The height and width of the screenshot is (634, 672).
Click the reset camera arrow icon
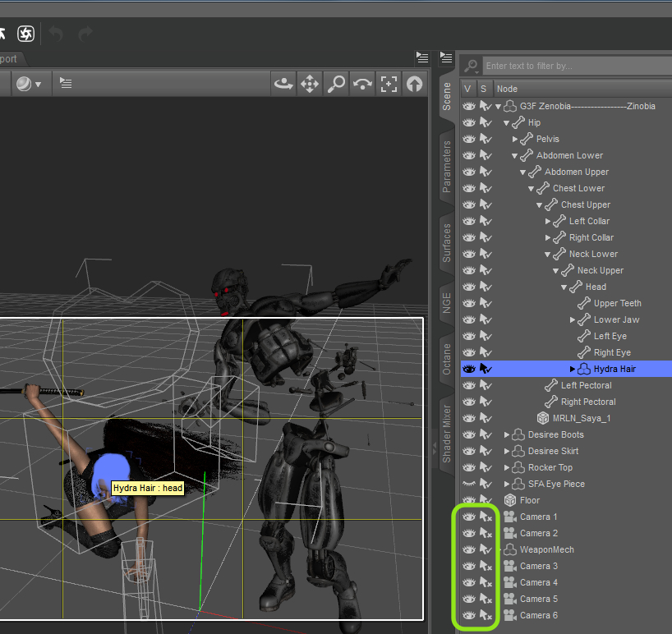click(x=414, y=84)
